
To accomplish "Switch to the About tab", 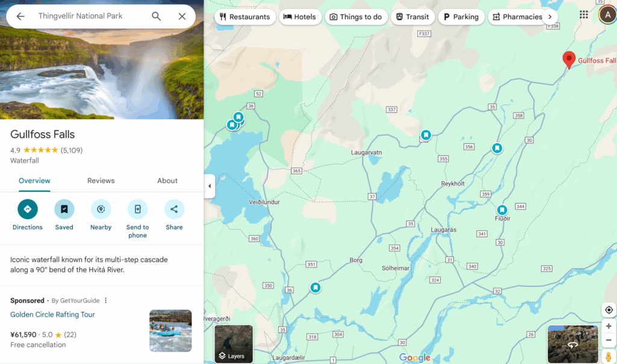I will point(168,181).
